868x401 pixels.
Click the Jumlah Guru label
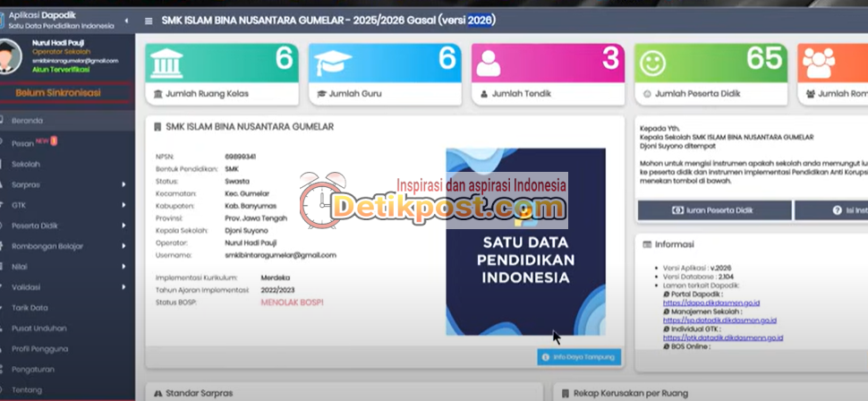(x=355, y=94)
